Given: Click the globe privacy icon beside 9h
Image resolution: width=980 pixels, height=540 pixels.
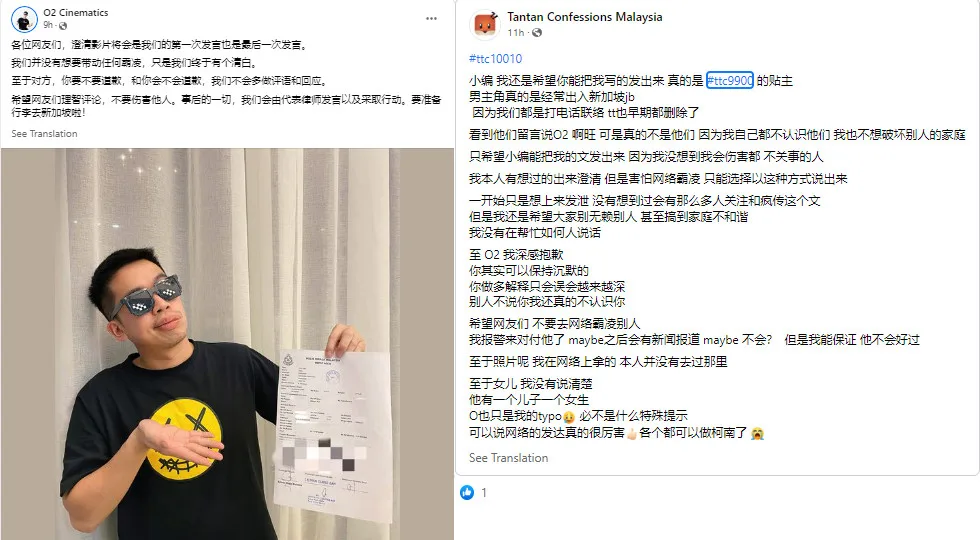Looking at the screenshot, I should coord(62,26).
